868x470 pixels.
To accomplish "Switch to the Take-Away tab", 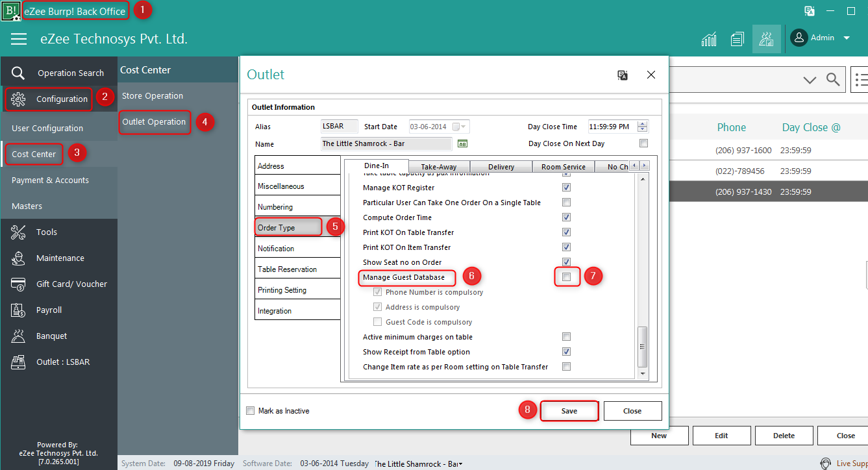I will [439, 167].
